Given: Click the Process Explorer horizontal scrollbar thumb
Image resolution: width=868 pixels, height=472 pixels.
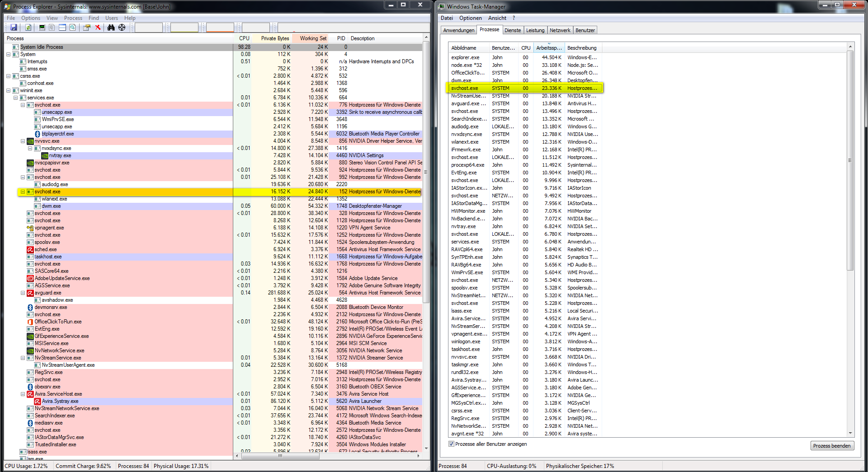Looking at the screenshot, I should point(280,456).
